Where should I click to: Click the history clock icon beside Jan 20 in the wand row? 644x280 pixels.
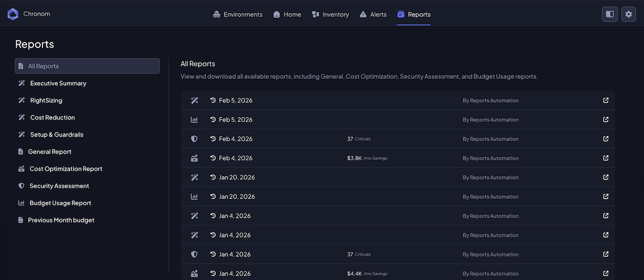pos(213,177)
